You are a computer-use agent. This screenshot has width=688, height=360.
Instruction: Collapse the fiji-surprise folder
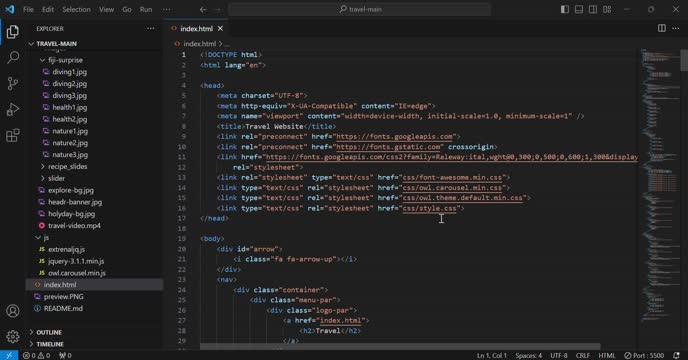pos(61,60)
